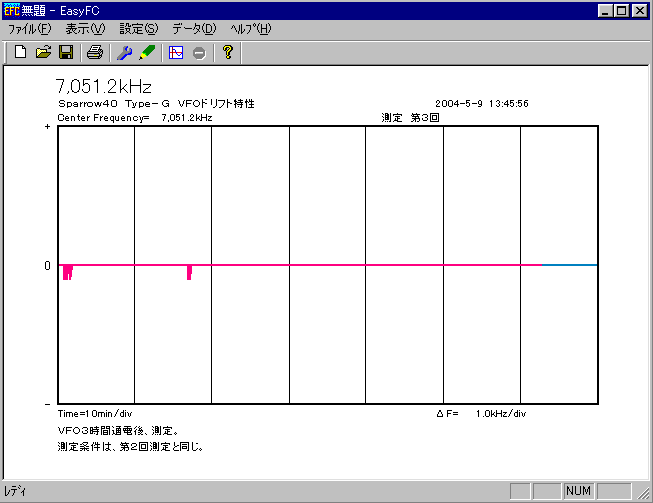Click the Time=10min/div label
Screen dimensions: 653x503
[x=95, y=413]
